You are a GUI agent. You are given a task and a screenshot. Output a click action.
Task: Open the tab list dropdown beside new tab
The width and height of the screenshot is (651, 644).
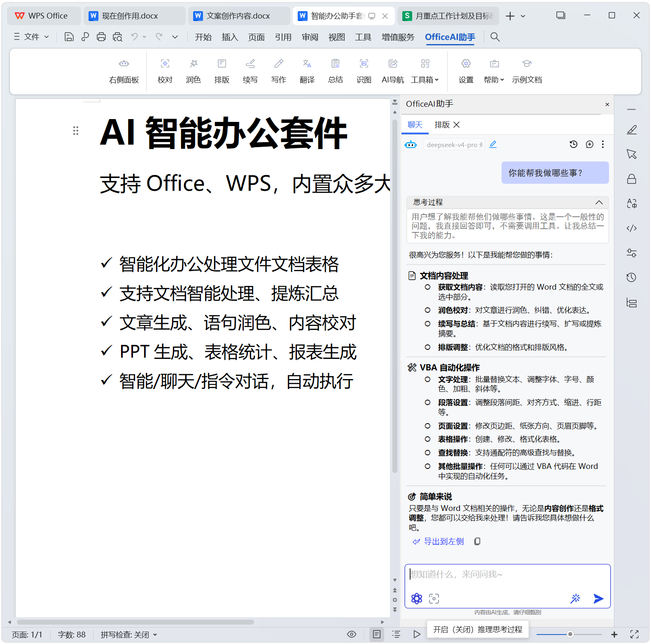(x=523, y=16)
